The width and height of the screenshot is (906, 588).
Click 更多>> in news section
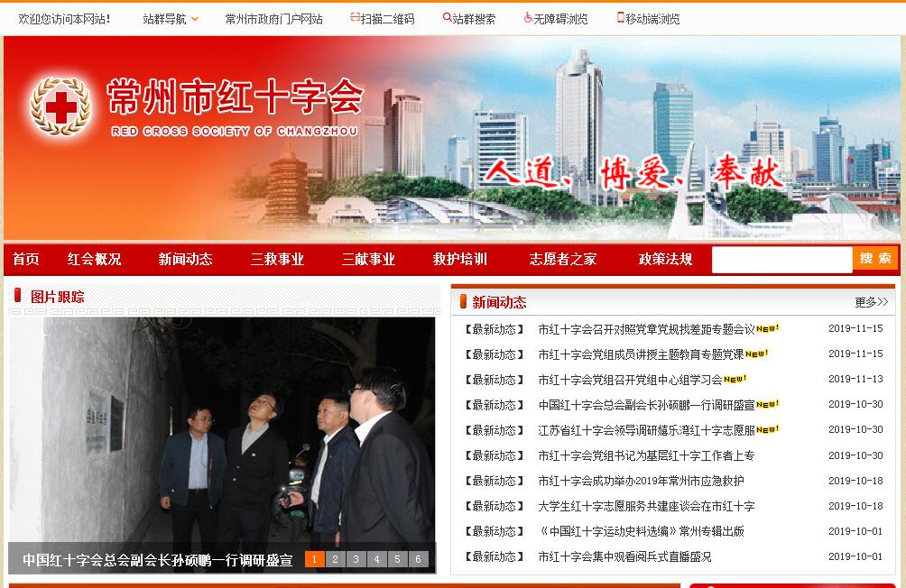872,302
